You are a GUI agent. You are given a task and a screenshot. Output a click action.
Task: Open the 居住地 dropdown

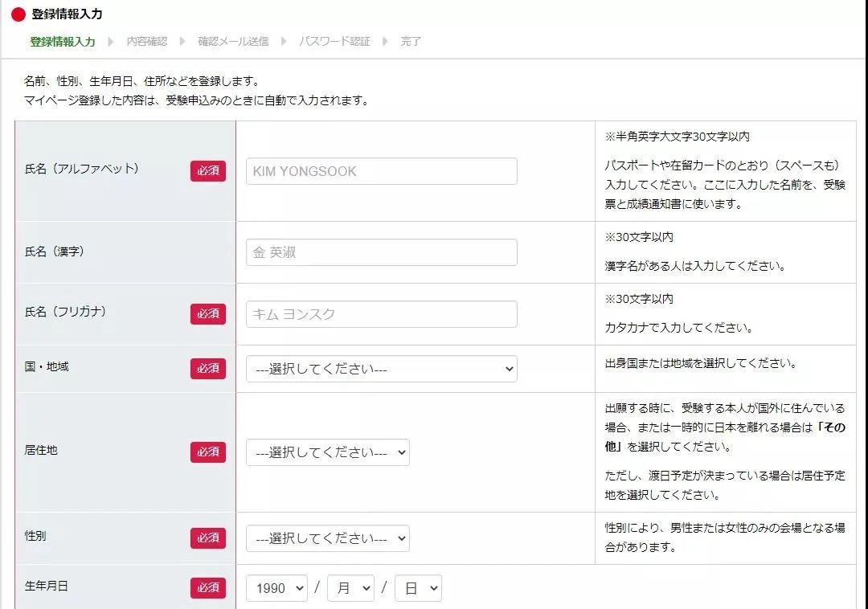point(328,452)
